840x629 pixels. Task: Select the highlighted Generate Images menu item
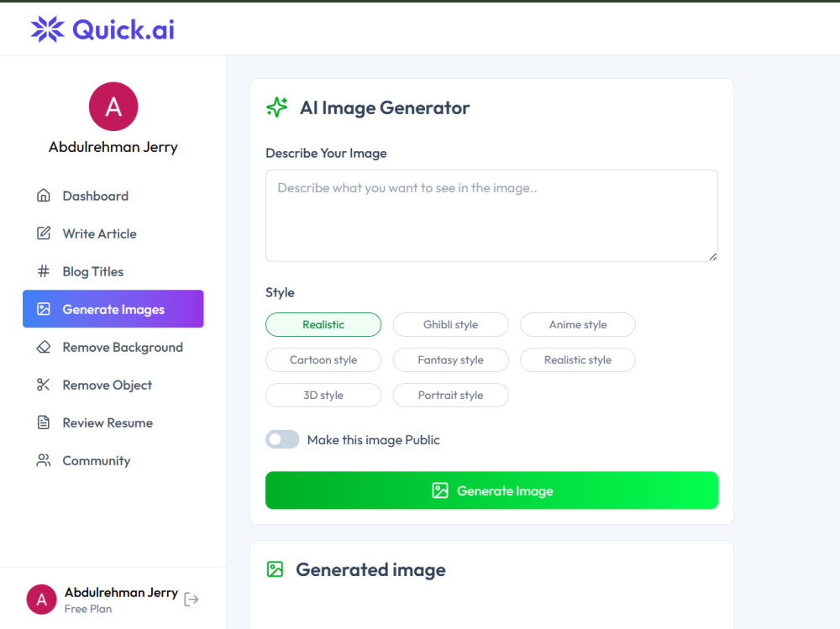[x=113, y=309]
